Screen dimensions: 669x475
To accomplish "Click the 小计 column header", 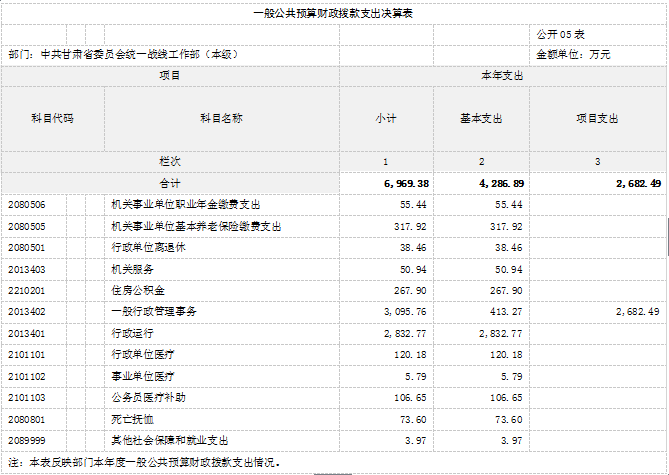I will [x=386, y=119].
